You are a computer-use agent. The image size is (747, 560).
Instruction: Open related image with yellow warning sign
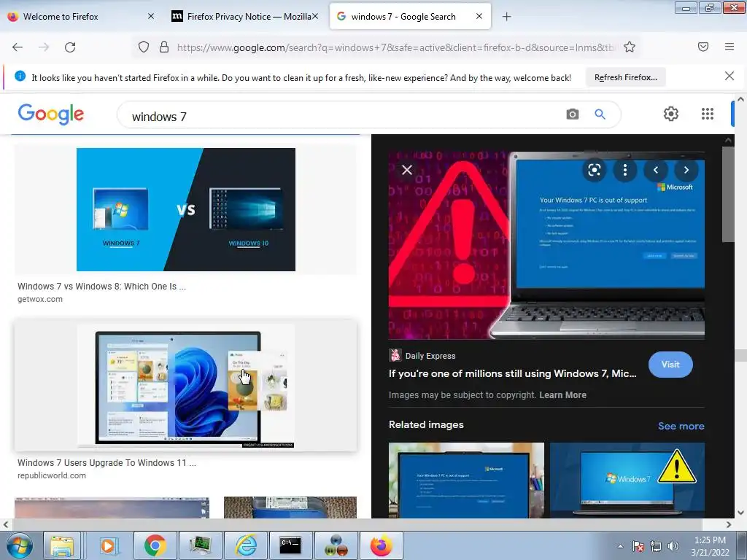coord(627,480)
